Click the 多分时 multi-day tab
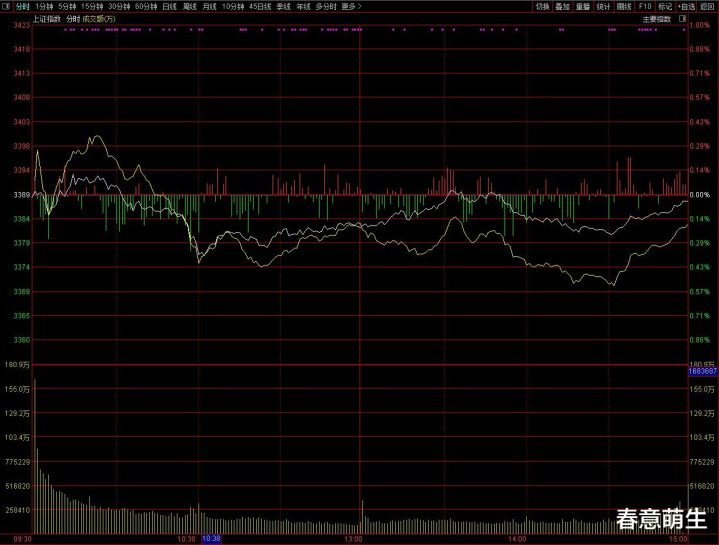The width and height of the screenshot is (719, 545). [325, 6]
